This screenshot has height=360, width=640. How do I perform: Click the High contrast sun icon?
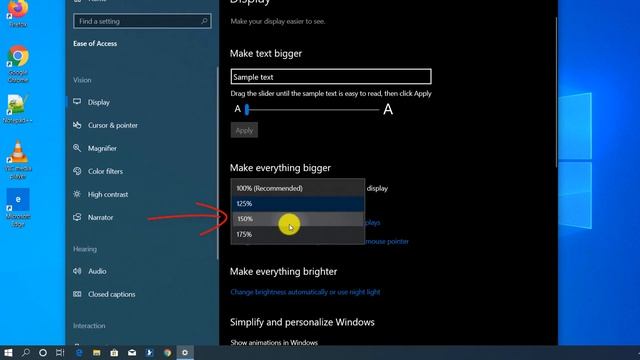point(77,194)
